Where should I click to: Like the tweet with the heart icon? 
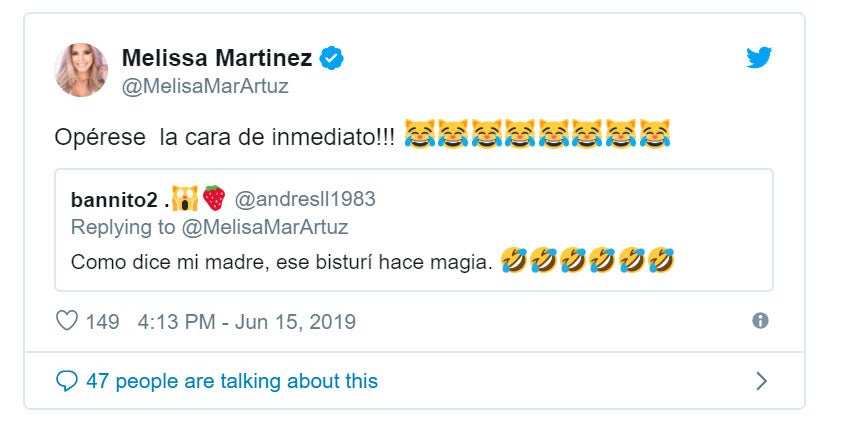[x=66, y=322]
